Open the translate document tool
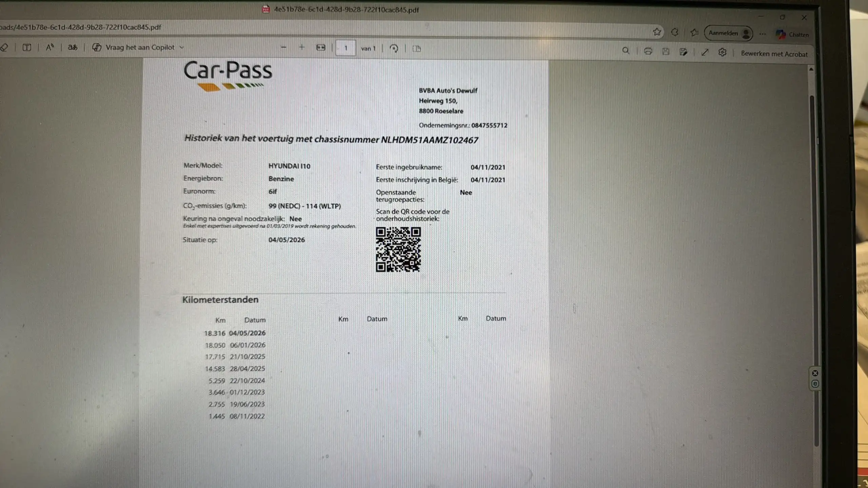The image size is (868, 488). pyautogui.click(x=73, y=47)
